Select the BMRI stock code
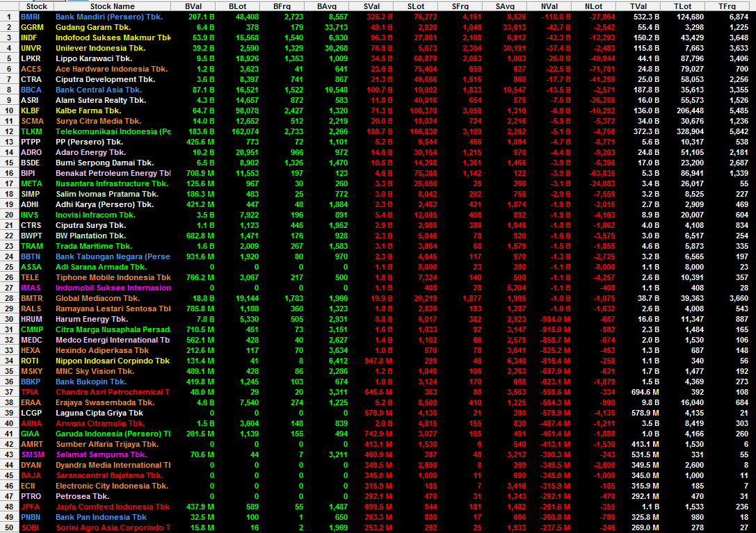The width and height of the screenshot is (756, 533). pos(31,17)
